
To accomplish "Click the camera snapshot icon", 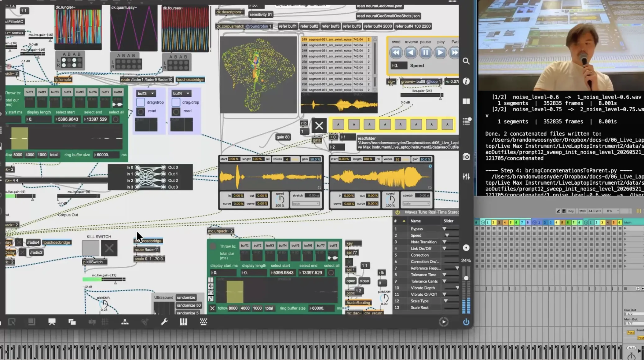I will point(466,156).
